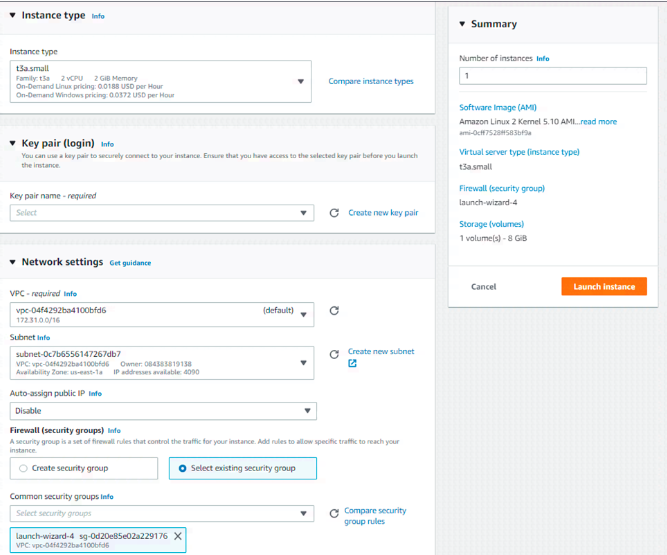Open Info link beside Common security groups
Viewport: 667px width, 555px height.
(107, 497)
